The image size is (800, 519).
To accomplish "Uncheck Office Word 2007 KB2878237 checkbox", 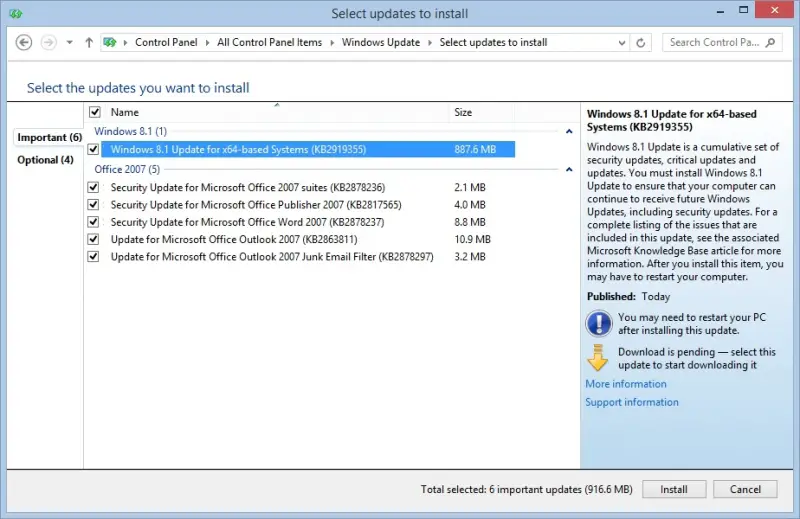I will (x=93, y=222).
